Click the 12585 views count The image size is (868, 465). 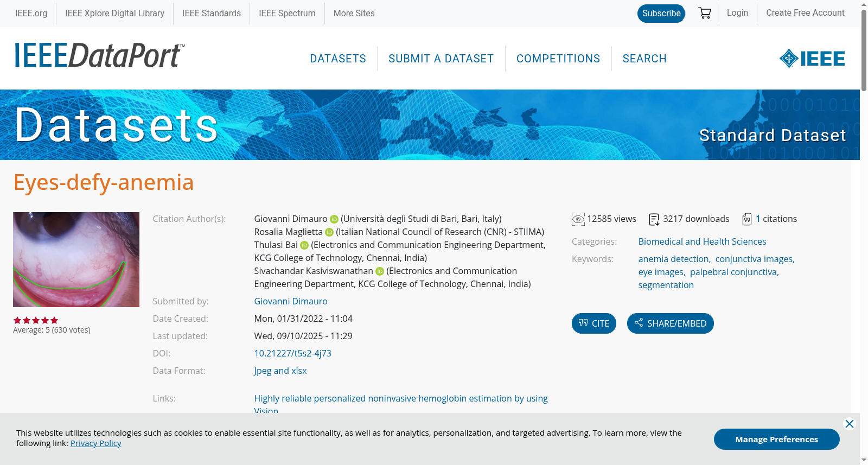pyautogui.click(x=611, y=219)
